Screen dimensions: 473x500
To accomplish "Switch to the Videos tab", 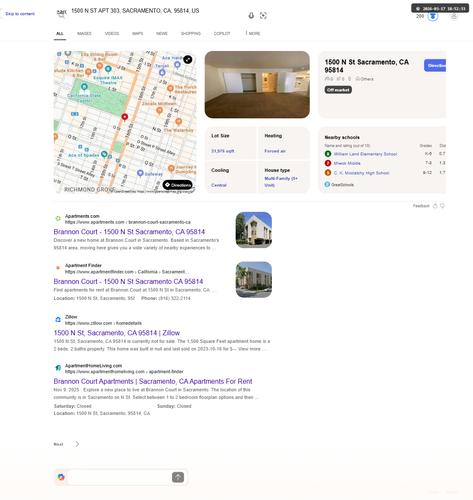I will pyautogui.click(x=112, y=34).
